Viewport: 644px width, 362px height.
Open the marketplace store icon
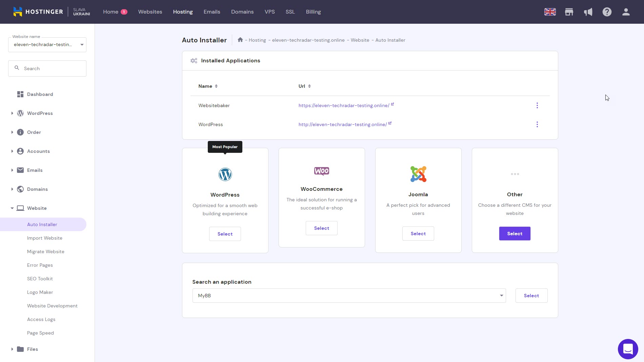tap(569, 12)
